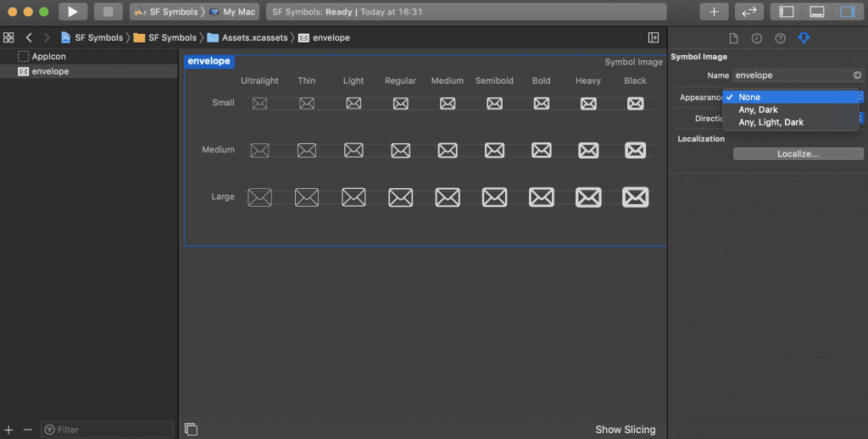This screenshot has width=868, height=439.
Task: Click the Large row label
Action: [223, 197]
